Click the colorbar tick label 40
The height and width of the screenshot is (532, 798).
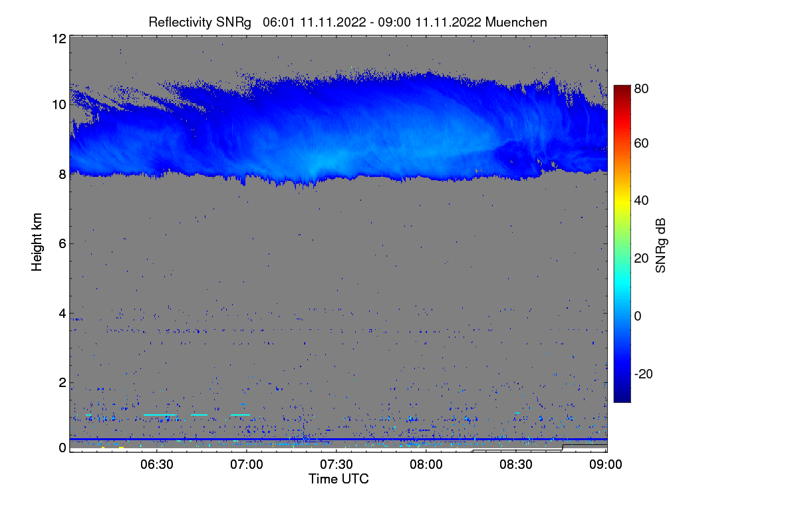pos(642,201)
